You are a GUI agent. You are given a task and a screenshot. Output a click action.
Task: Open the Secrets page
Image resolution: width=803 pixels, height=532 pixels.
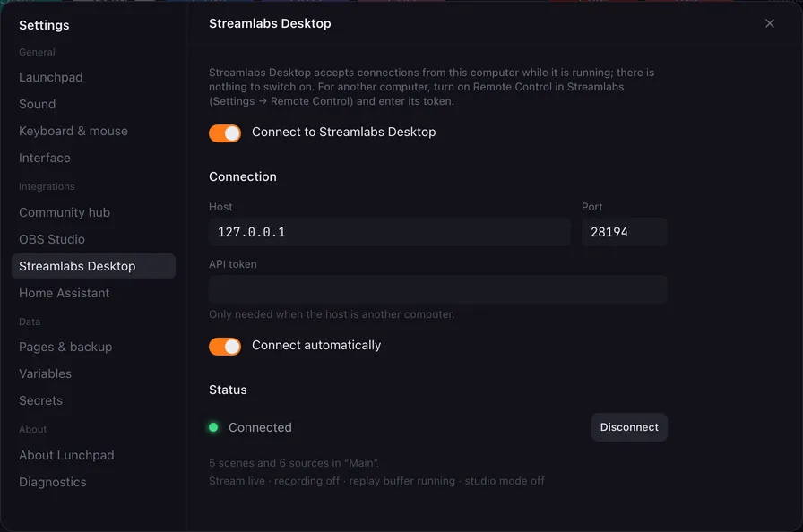click(93, 400)
